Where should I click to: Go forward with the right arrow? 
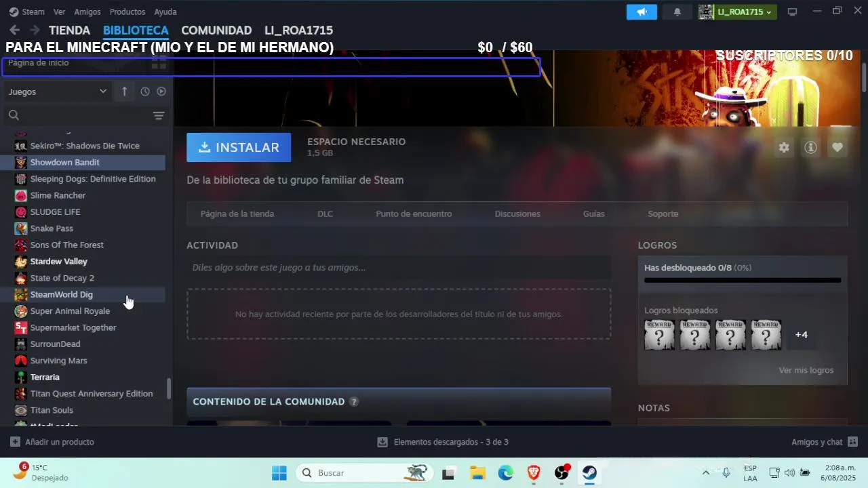[x=34, y=30]
